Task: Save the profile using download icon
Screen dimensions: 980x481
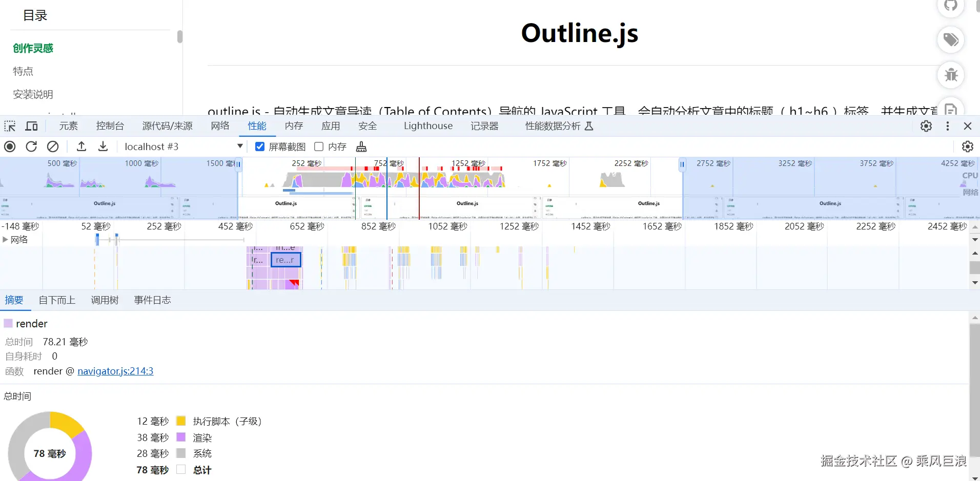Action: 103,147
